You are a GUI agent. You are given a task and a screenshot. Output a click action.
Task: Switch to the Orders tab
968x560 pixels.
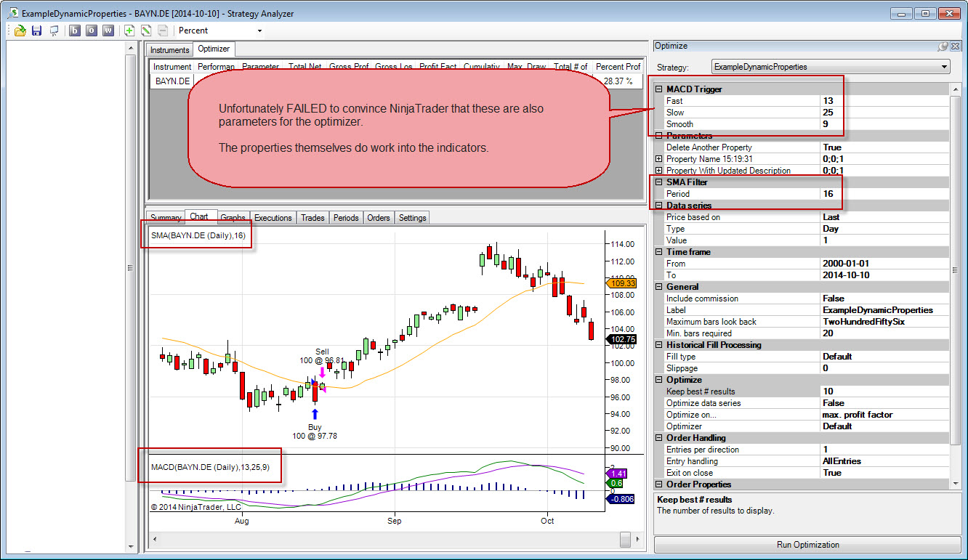coord(379,218)
